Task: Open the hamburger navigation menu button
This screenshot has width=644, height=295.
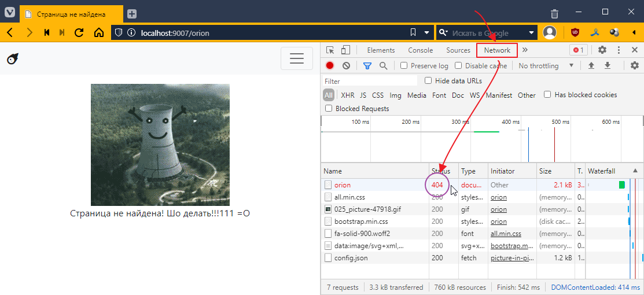Action: pos(296,58)
